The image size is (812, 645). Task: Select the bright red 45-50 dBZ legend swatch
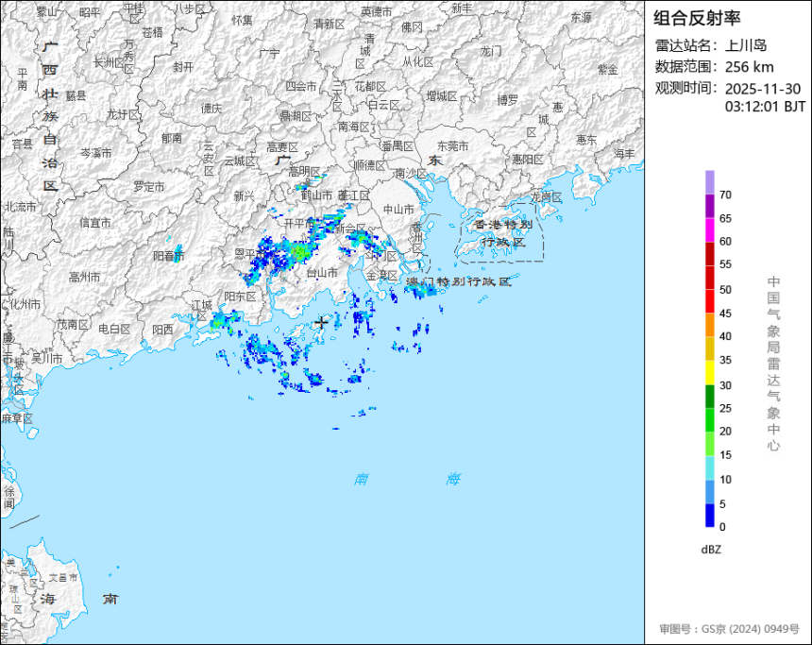709,301
